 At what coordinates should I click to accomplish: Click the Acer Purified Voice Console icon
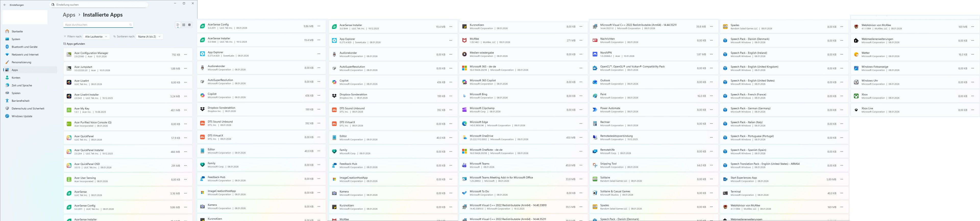[x=69, y=124]
